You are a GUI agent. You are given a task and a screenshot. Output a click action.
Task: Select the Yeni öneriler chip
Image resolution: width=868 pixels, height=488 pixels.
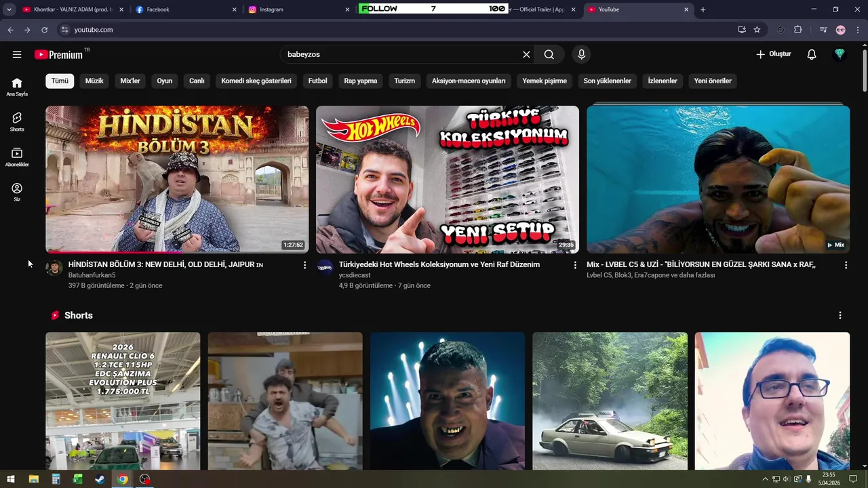pyautogui.click(x=713, y=81)
